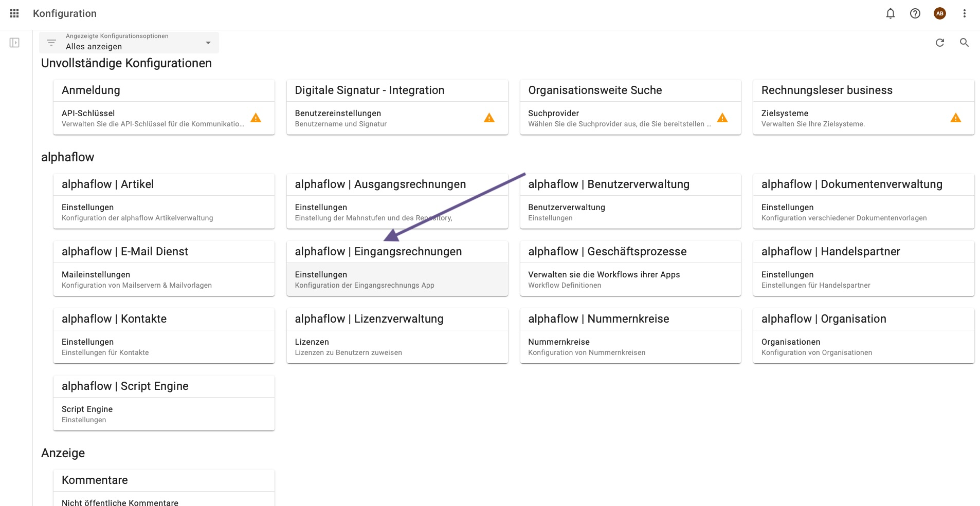980x506 pixels.
Task: Open the app launcher grid icon
Action: (x=14, y=14)
